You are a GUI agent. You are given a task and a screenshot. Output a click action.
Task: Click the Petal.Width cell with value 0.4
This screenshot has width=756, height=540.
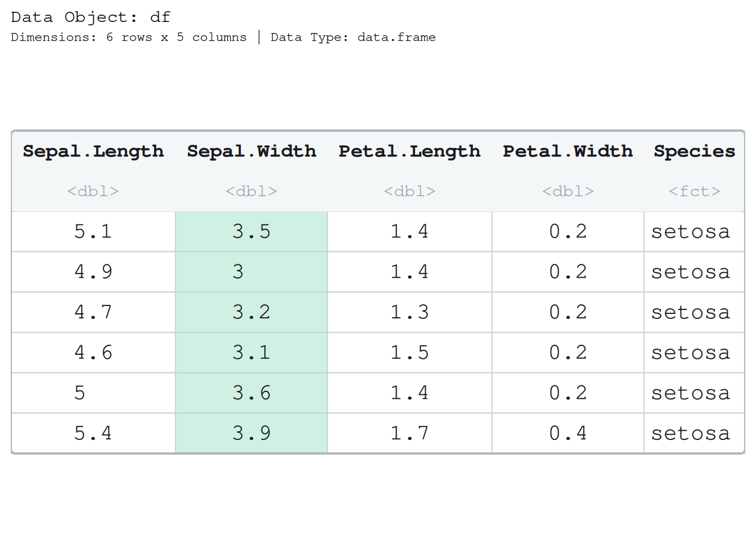click(x=568, y=433)
